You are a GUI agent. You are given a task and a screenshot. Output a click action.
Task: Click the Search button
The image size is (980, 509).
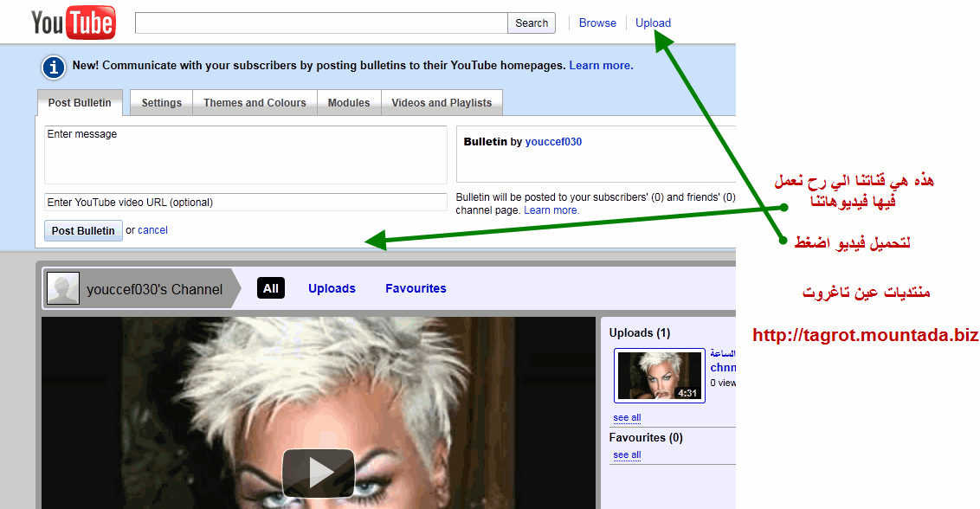tap(532, 23)
